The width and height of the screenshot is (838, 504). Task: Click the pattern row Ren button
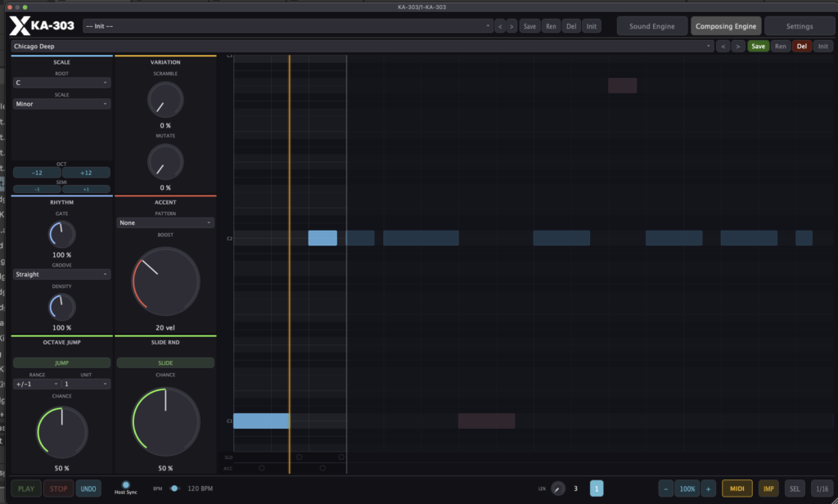point(780,46)
